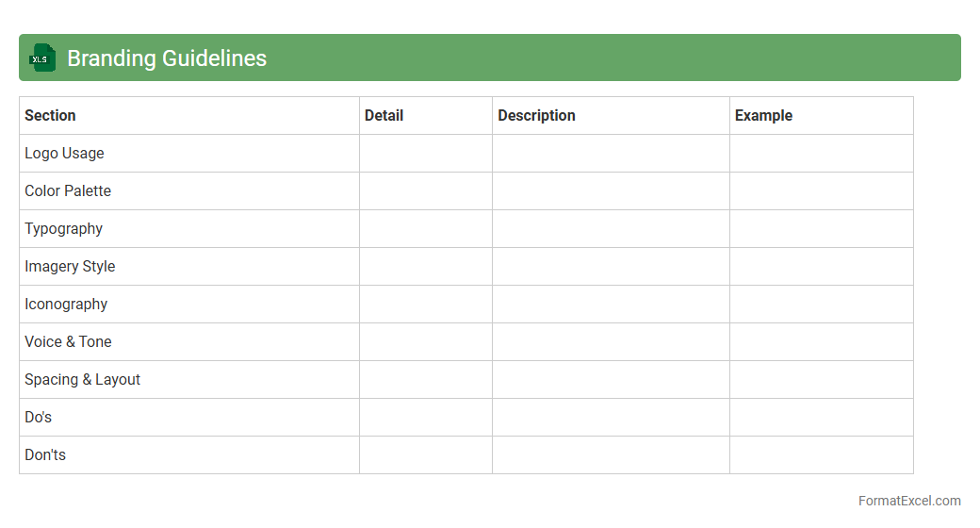Select the Typography cell
The height and width of the screenshot is (528, 980).
(64, 229)
